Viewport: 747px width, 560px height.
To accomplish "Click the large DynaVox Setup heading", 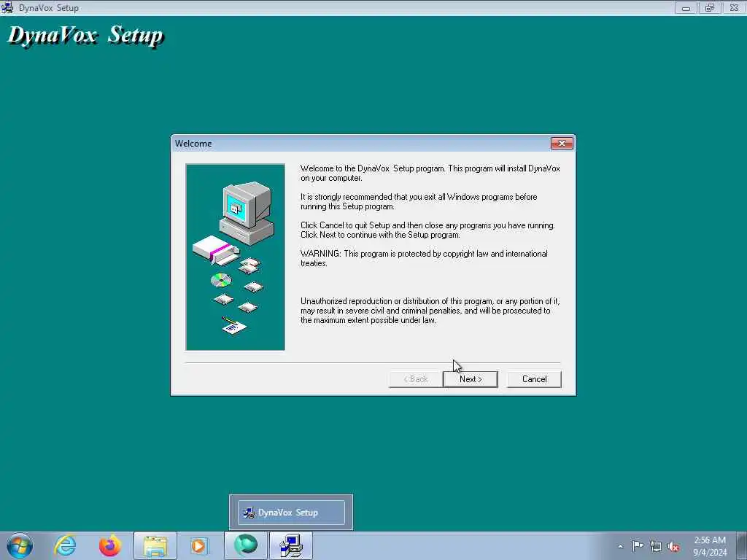I will click(x=85, y=35).
